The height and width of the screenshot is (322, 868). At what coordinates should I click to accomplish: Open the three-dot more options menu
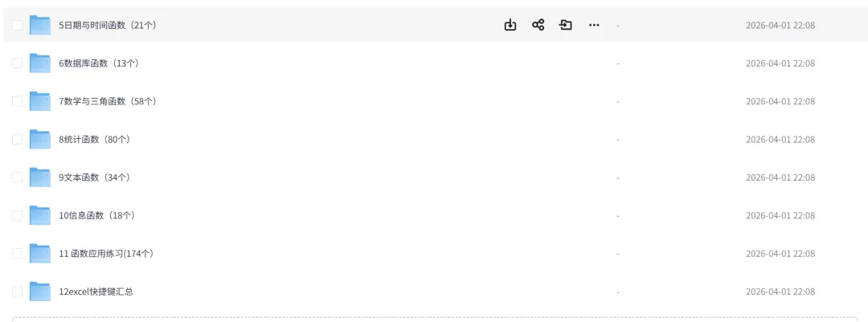pos(594,25)
